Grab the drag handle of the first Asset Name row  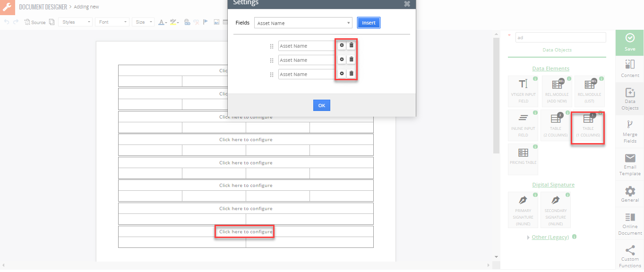pyautogui.click(x=272, y=46)
